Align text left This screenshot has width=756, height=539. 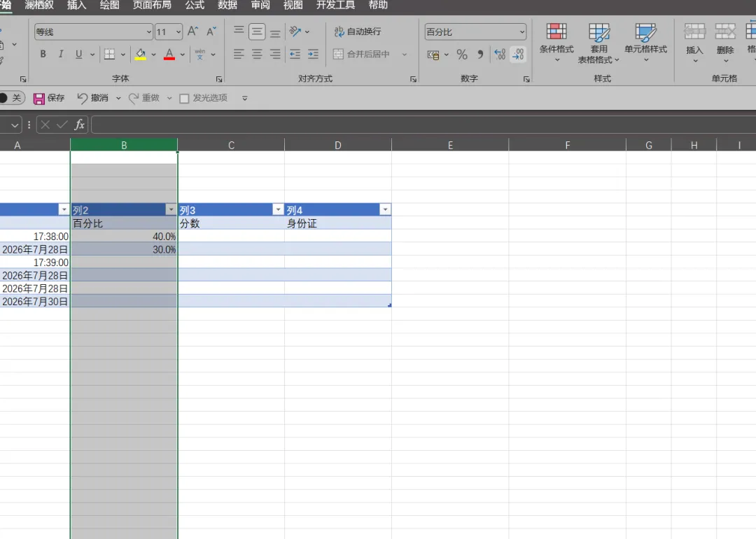tap(239, 54)
